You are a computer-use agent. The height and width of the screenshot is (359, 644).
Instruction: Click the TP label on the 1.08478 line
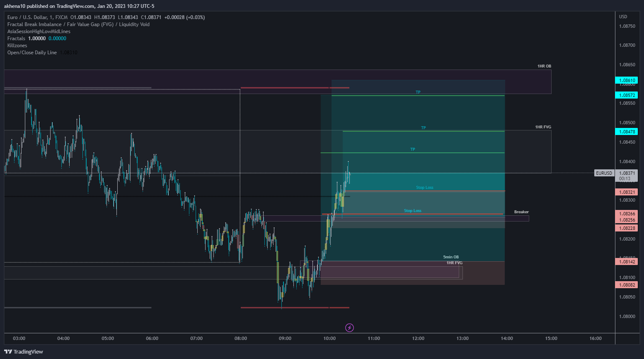(424, 128)
